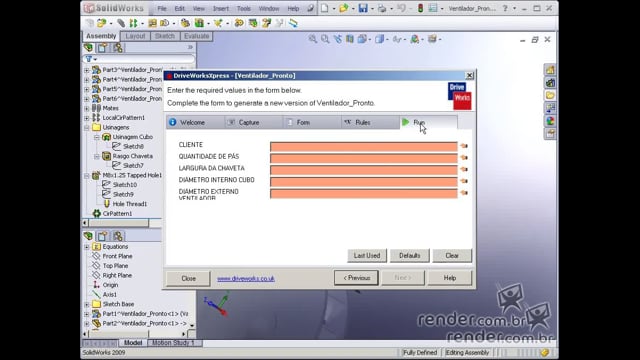640x360 pixels.
Task: Click the Zoom to Fit magnifier icon
Action: click(313, 39)
